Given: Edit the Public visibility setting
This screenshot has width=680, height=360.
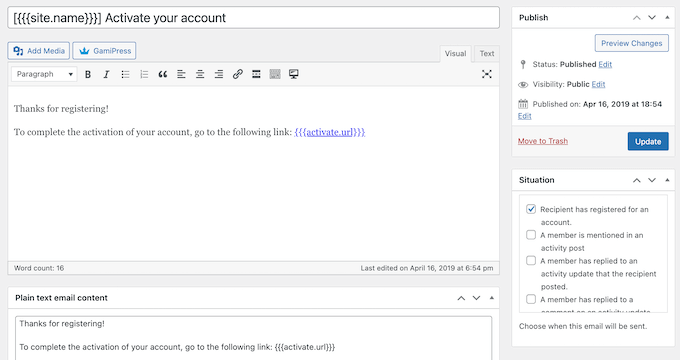Looking at the screenshot, I should [x=598, y=85].
